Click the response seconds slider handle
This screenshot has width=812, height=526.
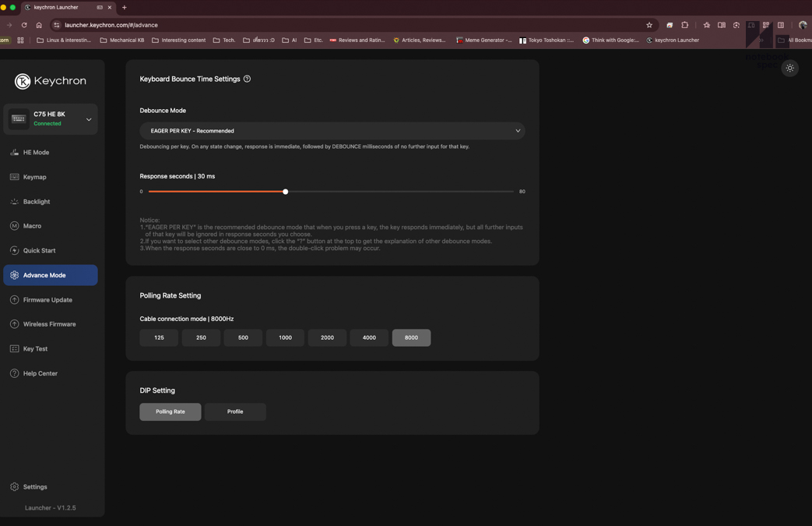tap(286, 192)
